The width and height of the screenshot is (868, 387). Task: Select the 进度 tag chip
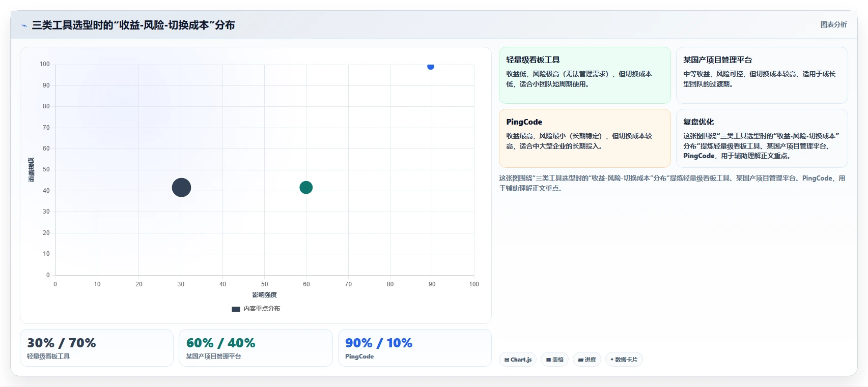coord(587,360)
